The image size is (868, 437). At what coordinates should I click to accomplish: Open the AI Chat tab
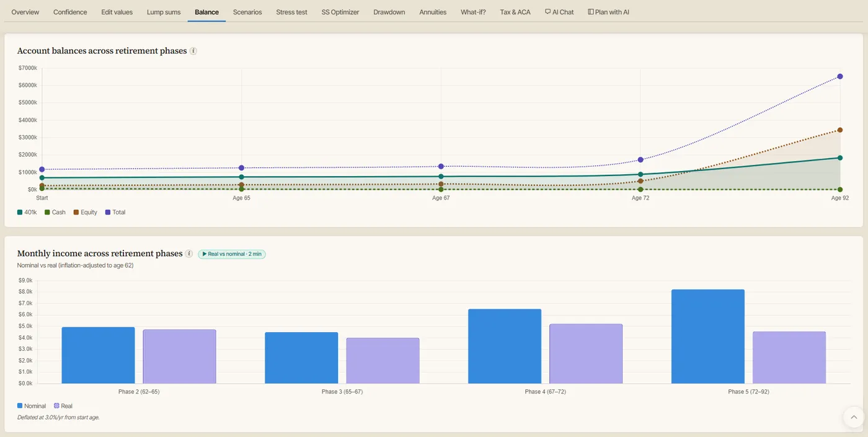[x=559, y=12]
